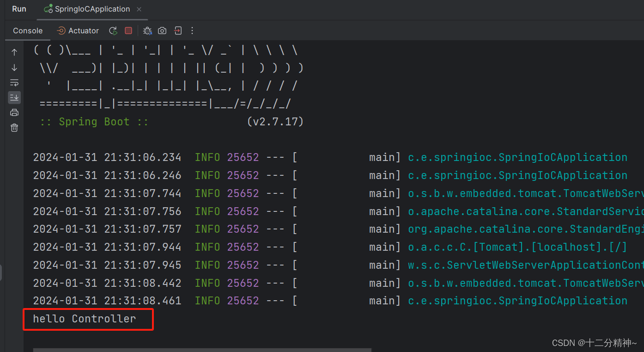Click the 21:31:08.442 timestamp log line

click(338, 283)
